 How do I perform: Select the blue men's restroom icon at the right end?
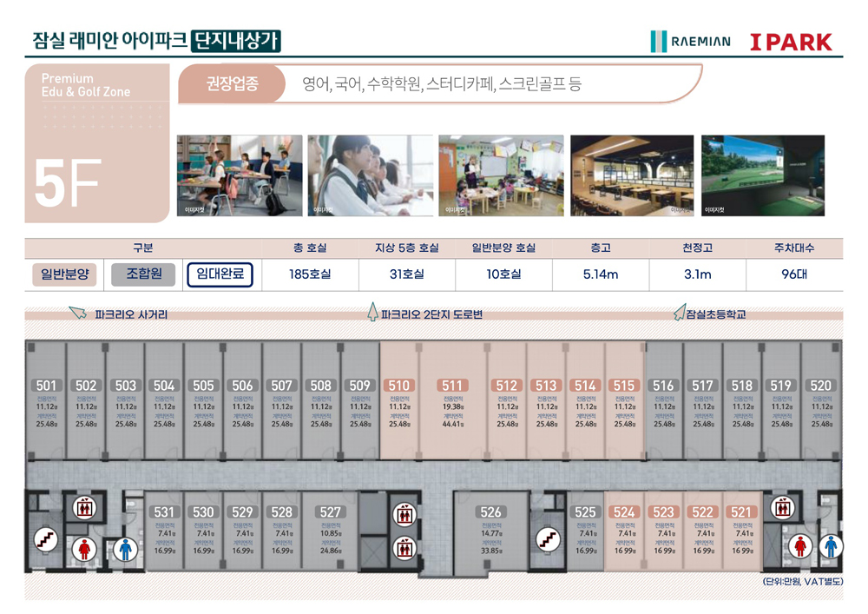(x=831, y=546)
